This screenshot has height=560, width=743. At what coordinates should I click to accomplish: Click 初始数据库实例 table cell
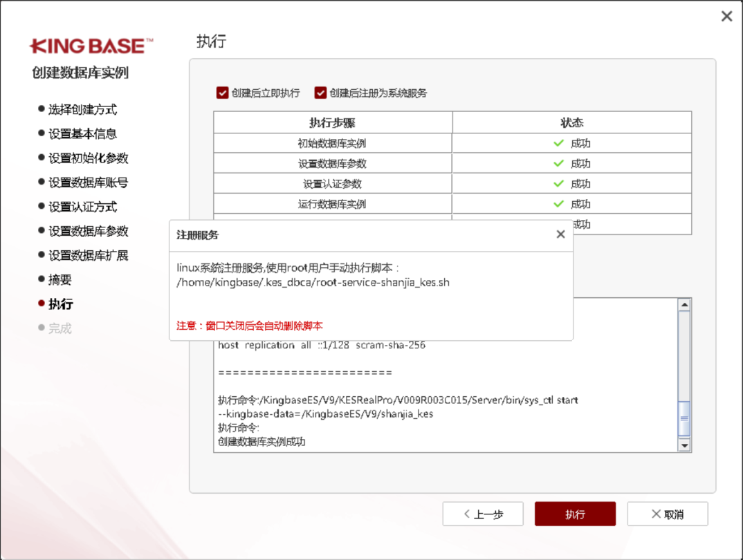point(332,143)
